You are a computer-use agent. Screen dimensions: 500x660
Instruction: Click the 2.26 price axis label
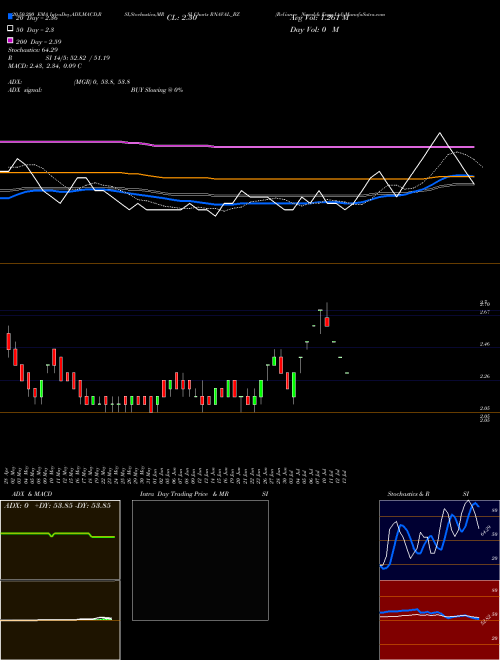pyautogui.click(x=484, y=376)
